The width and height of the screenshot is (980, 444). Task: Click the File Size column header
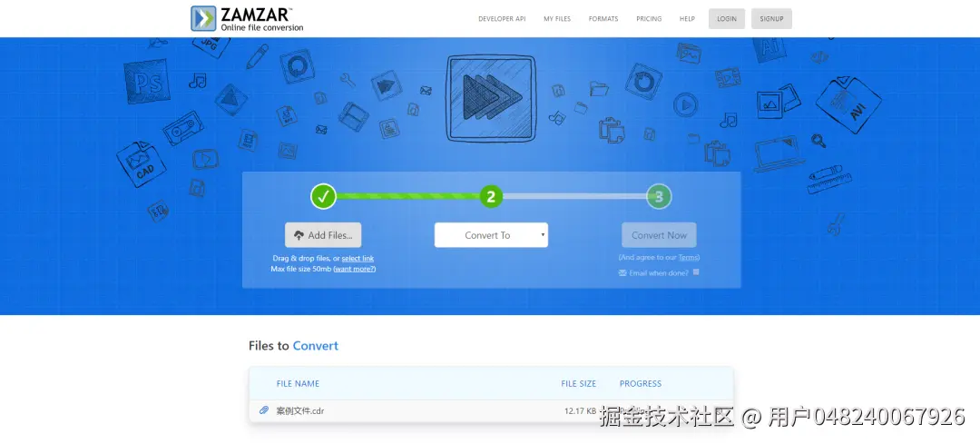coord(578,383)
